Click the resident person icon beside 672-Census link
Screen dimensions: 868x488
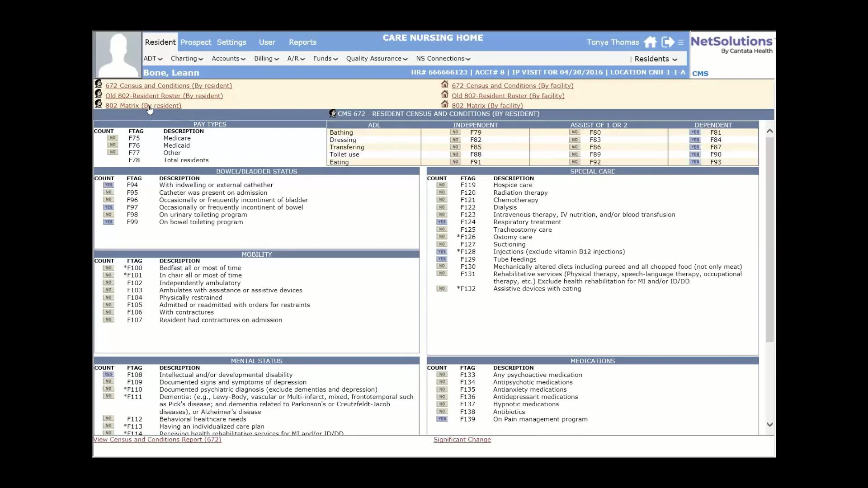pos(99,84)
